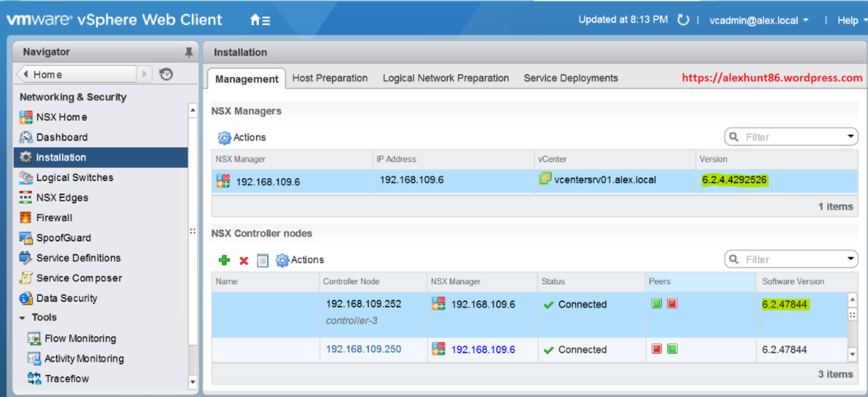Click the Logical Switches icon
Image resolution: width=868 pixels, height=397 pixels.
coord(26,177)
